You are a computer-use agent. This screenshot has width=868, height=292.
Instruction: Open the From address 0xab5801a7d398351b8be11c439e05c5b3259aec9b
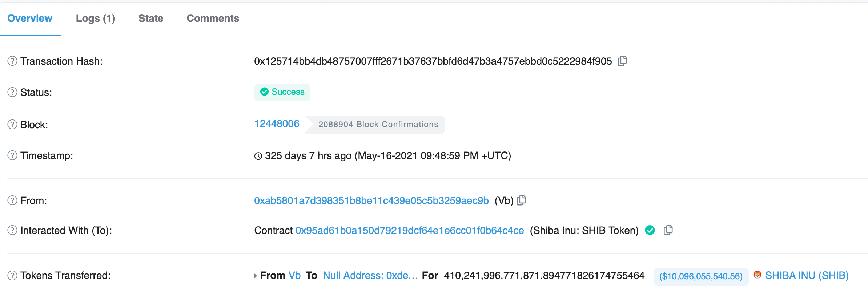pos(371,200)
